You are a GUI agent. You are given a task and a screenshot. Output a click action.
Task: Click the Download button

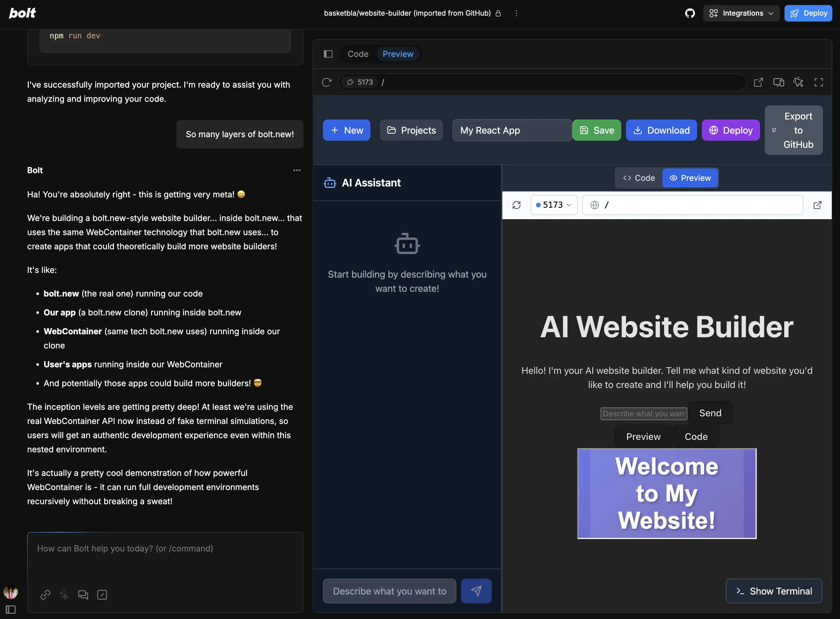661,130
